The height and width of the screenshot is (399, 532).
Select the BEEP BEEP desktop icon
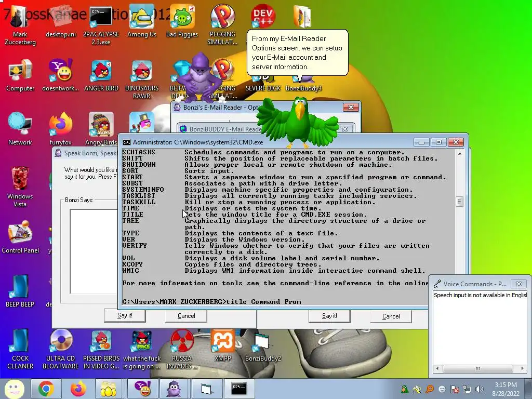coord(20,291)
